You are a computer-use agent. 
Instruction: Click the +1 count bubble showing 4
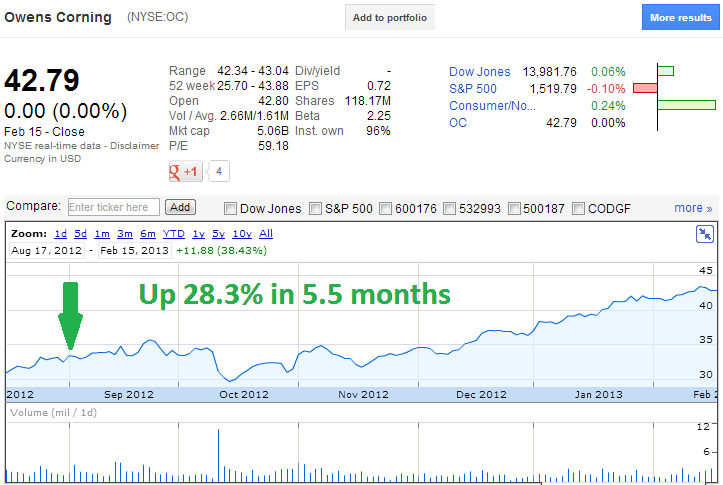(x=219, y=172)
